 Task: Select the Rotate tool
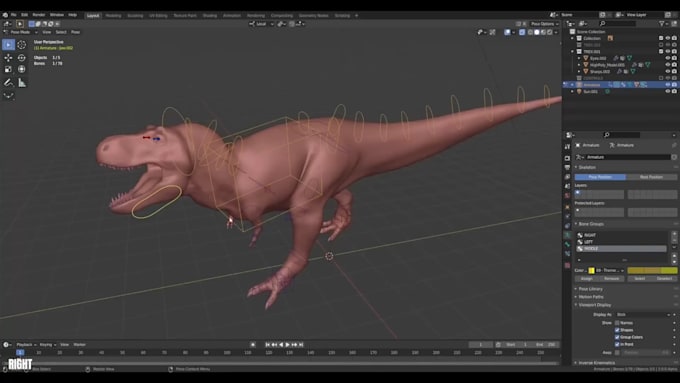click(x=22, y=58)
